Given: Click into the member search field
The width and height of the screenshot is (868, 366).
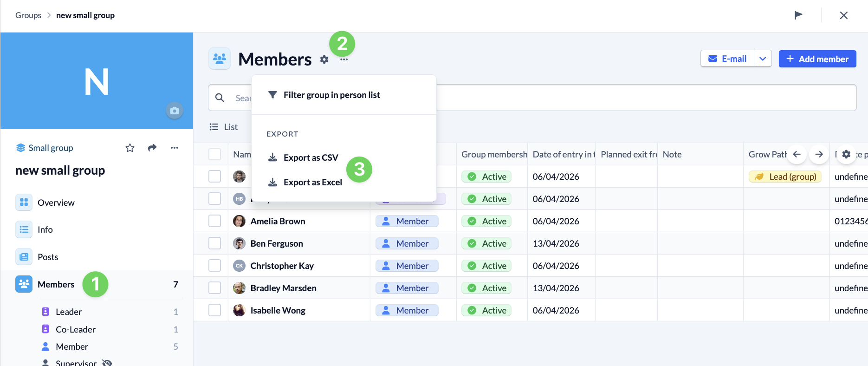Looking at the screenshot, I should tap(532, 98).
